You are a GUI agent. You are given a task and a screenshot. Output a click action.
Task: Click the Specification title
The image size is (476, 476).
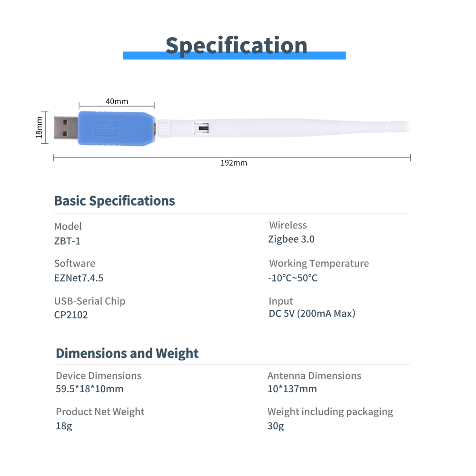click(236, 45)
